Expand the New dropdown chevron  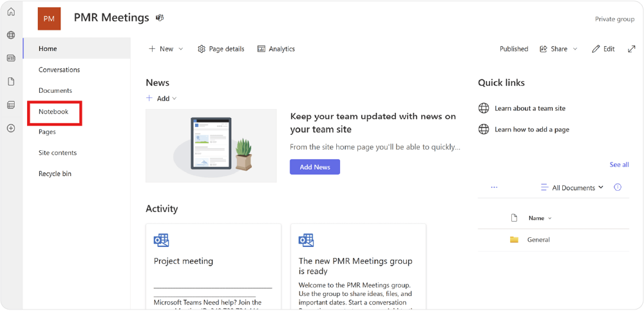coord(180,49)
